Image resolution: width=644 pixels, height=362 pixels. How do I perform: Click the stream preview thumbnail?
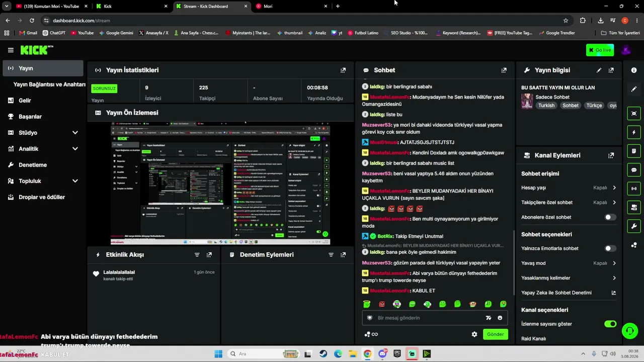[x=220, y=184]
